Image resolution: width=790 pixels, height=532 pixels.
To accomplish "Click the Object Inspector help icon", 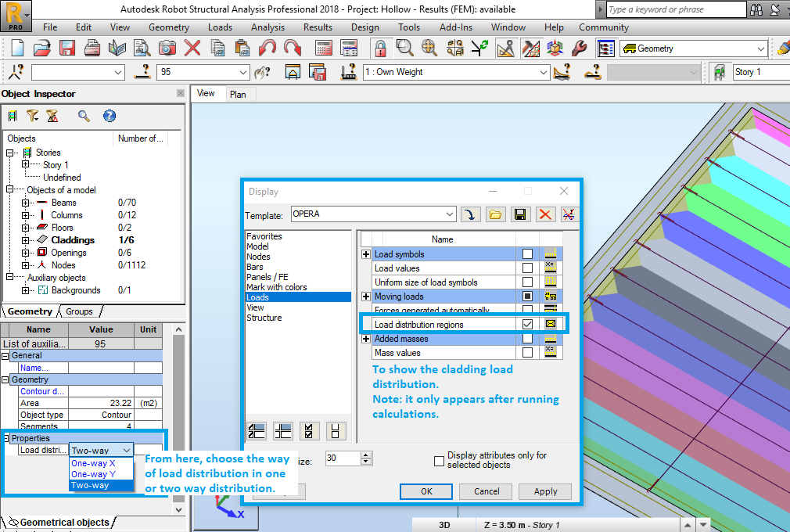I will [109, 116].
